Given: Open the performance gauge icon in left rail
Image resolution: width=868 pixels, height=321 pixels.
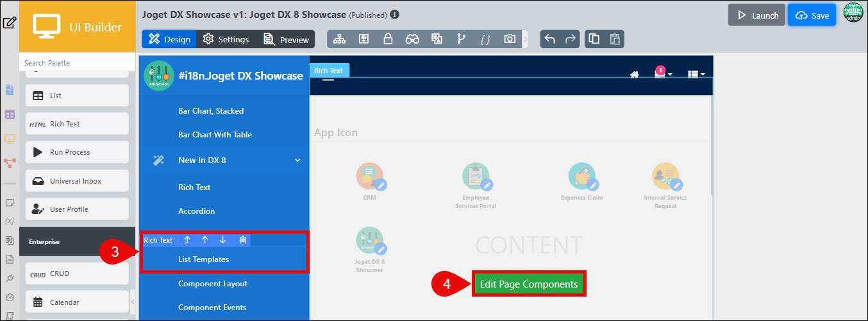Looking at the screenshot, I should (x=10, y=297).
